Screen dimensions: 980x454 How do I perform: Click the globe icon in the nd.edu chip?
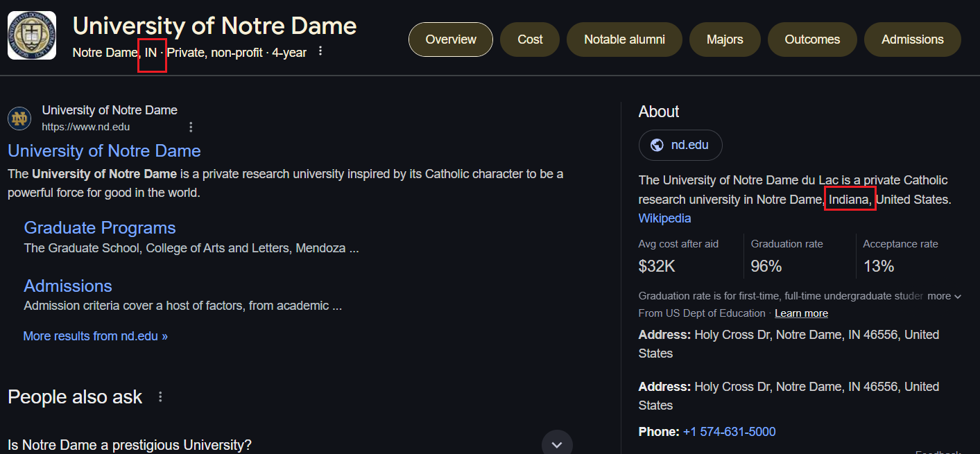click(657, 145)
